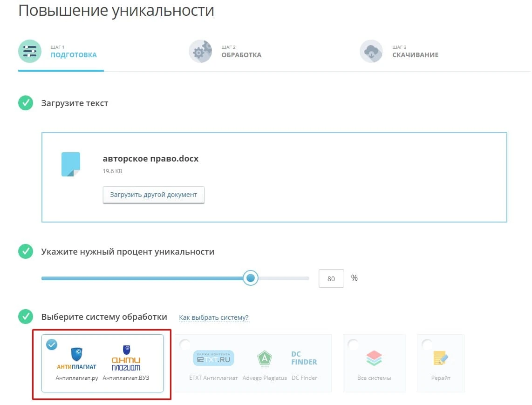
Task: Click the uniqueness percentage slider handle
Action: pos(250,278)
